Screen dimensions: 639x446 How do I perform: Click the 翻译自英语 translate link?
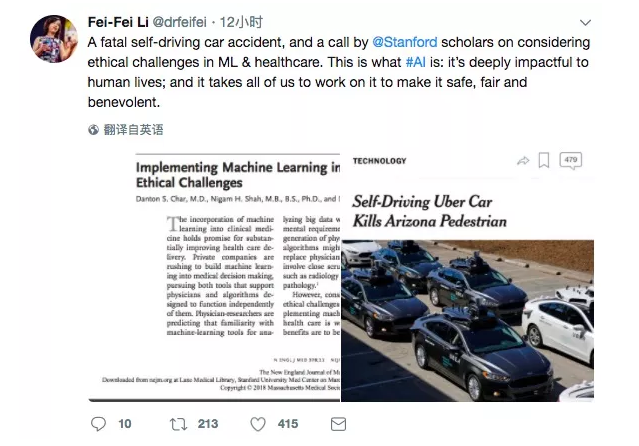point(133,130)
